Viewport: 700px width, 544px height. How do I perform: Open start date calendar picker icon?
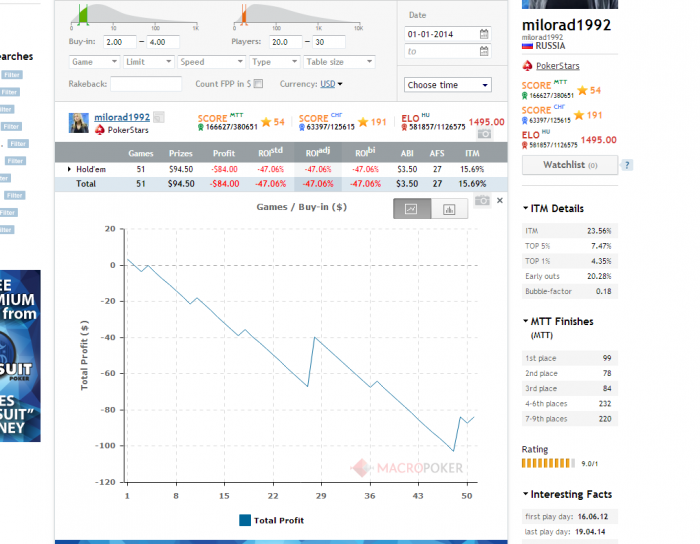(484, 34)
